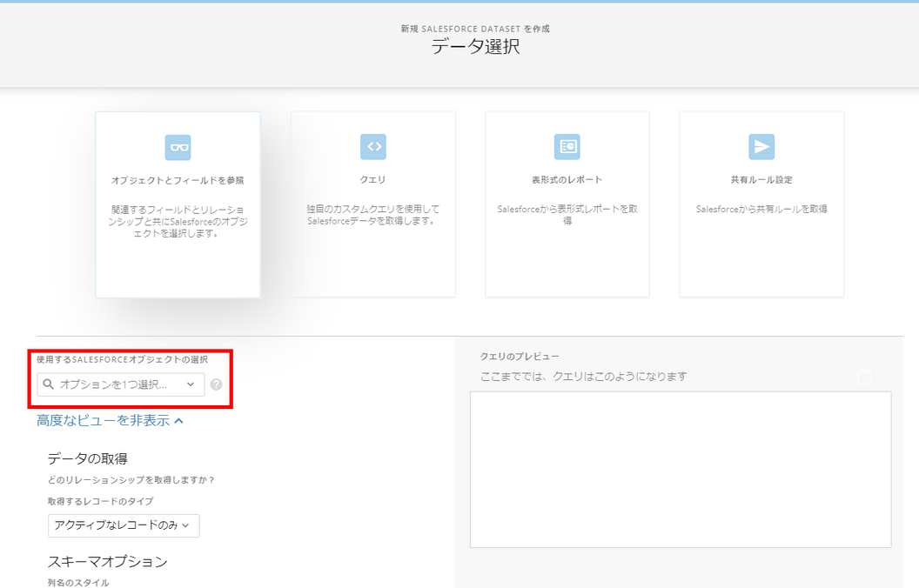Open the オプションを1つ選択 object dropdown
Screen dimensions: 919x588
point(121,384)
